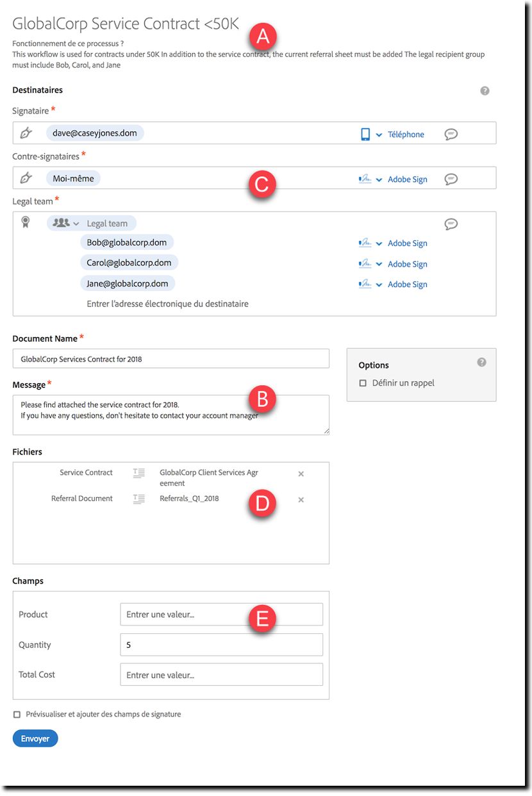Click the help icon beside Destinataires
The width and height of the screenshot is (532, 796).
coord(485,90)
